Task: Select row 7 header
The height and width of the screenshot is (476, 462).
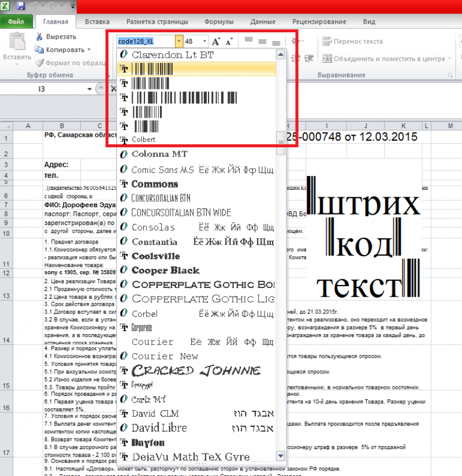Action: [6, 205]
